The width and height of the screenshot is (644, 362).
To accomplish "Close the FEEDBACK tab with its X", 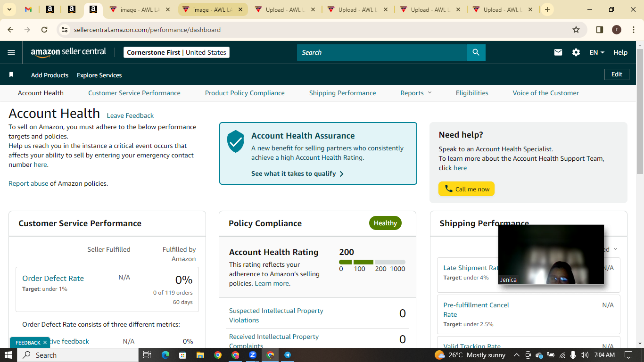I will click(x=45, y=343).
